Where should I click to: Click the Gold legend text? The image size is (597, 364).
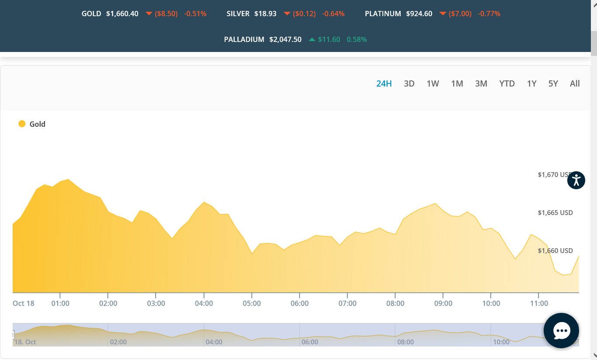(38, 124)
